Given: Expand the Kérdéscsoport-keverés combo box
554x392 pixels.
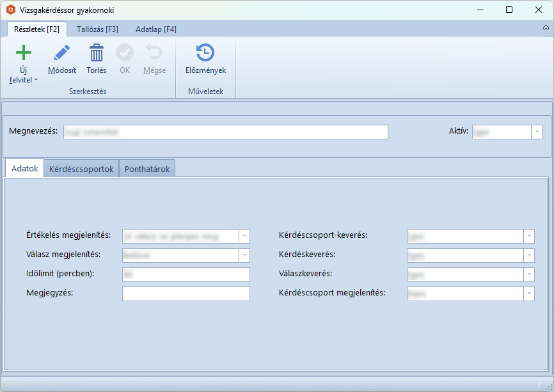Looking at the screenshot, I should [x=528, y=236].
